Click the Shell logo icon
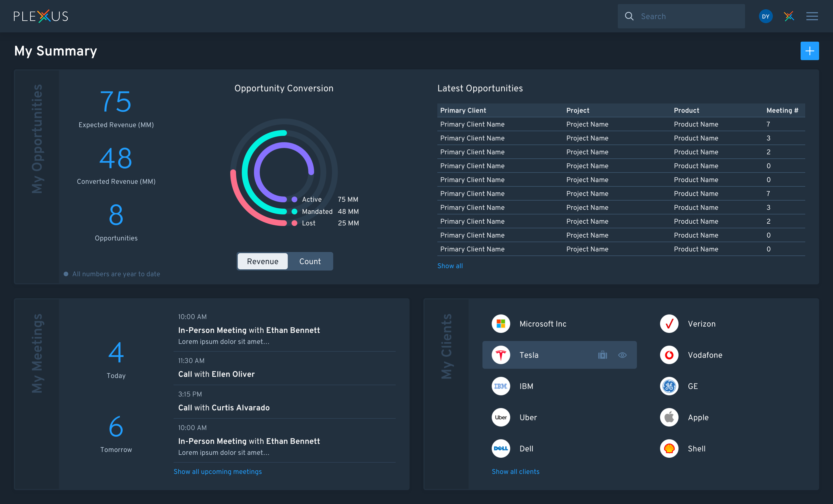Viewport: 833px width, 504px height. point(669,449)
